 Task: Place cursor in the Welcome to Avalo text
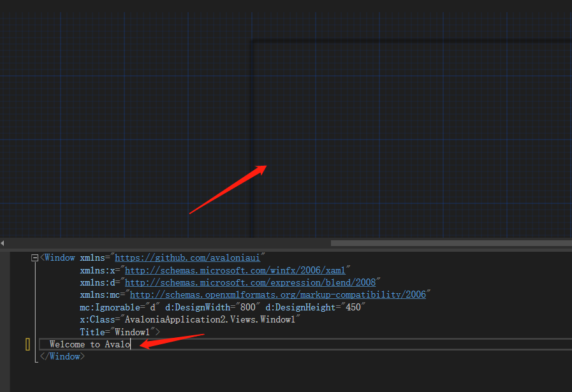click(89, 344)
